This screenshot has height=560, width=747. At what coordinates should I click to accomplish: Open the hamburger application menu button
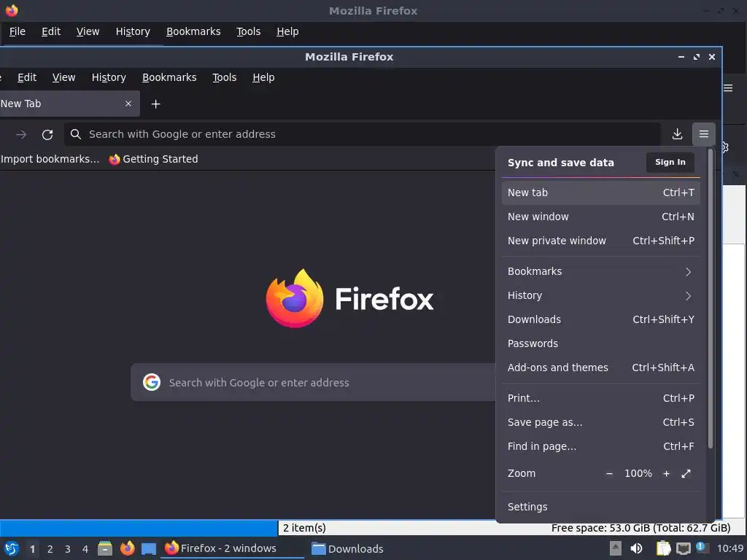pyautogui.click(x=704, y=134)
